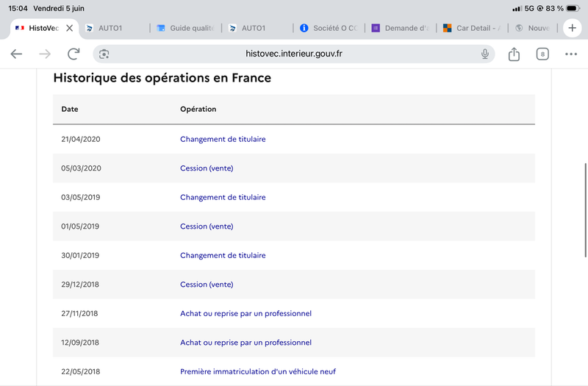Open Achat ou reprise dated 27/11/2018

click(245, 314)
